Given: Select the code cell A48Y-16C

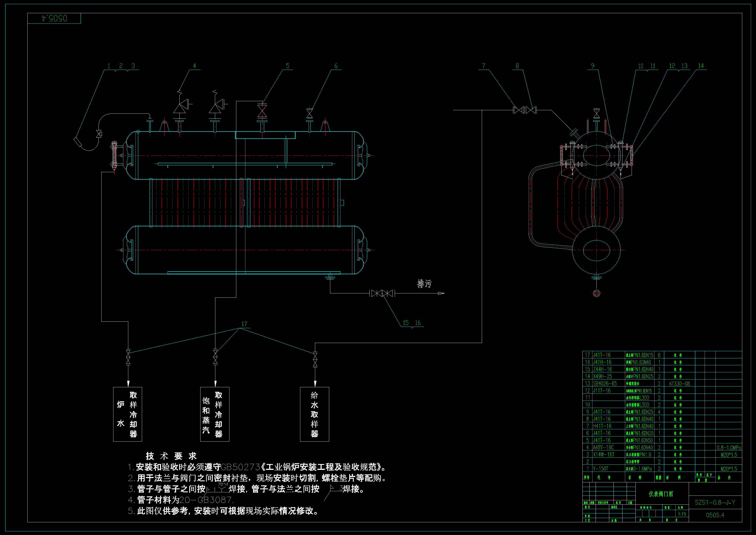Looking at the screenshot, I should (603, 447).
